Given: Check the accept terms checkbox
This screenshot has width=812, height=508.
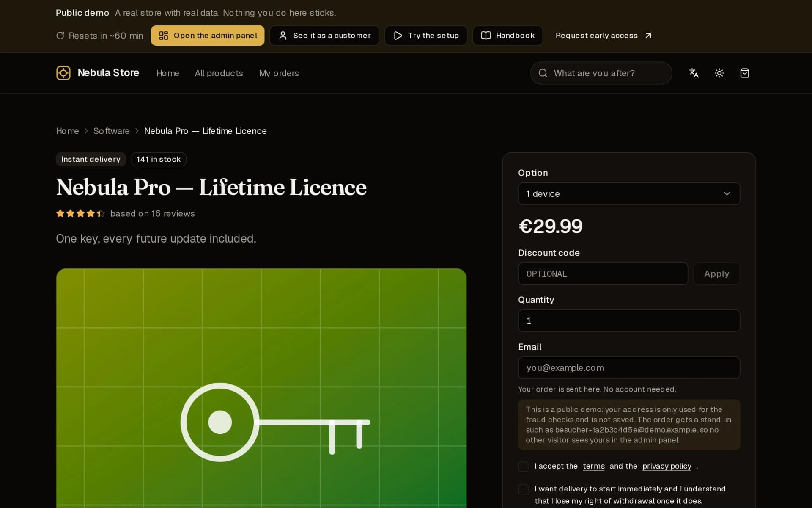Looking at the screenshot, I should [523, 467].
